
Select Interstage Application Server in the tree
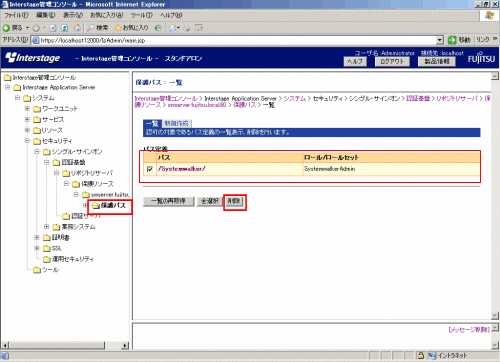(59, 87)
